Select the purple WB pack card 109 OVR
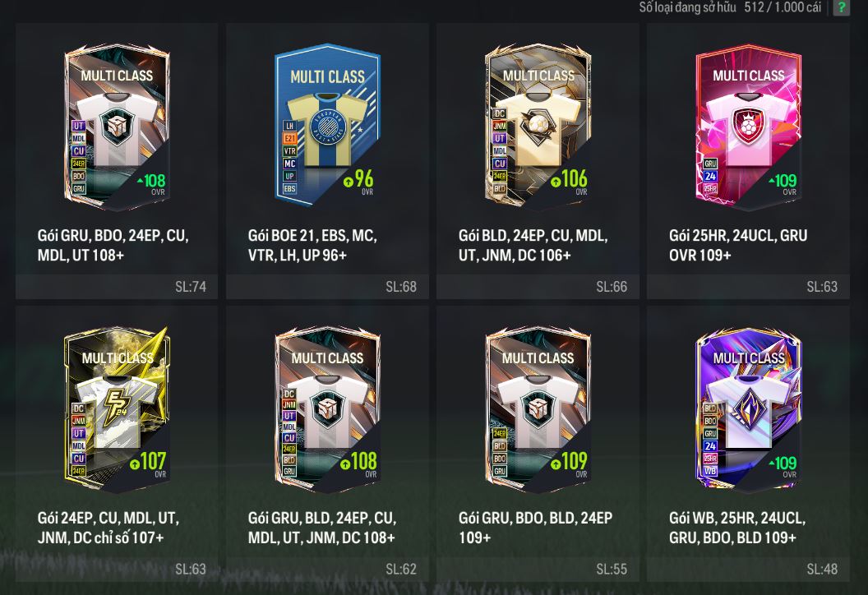The image size is (868, 595). (x=749, y=408)
